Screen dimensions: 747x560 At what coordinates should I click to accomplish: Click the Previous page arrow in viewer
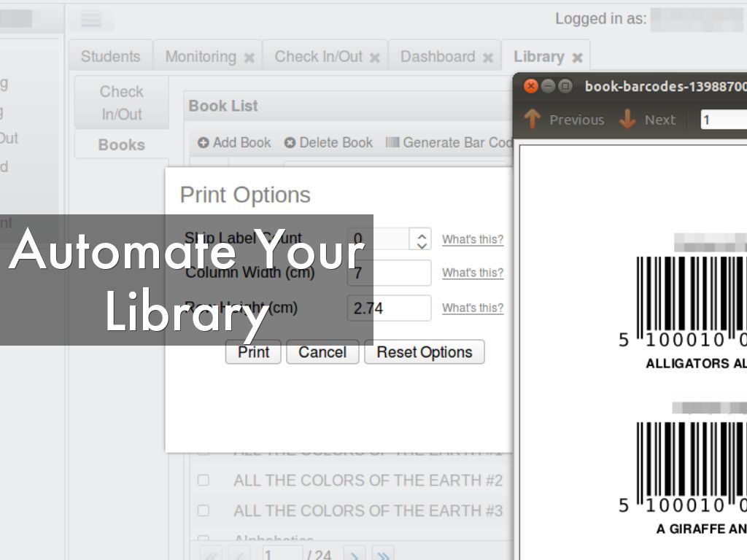(533, 120)
